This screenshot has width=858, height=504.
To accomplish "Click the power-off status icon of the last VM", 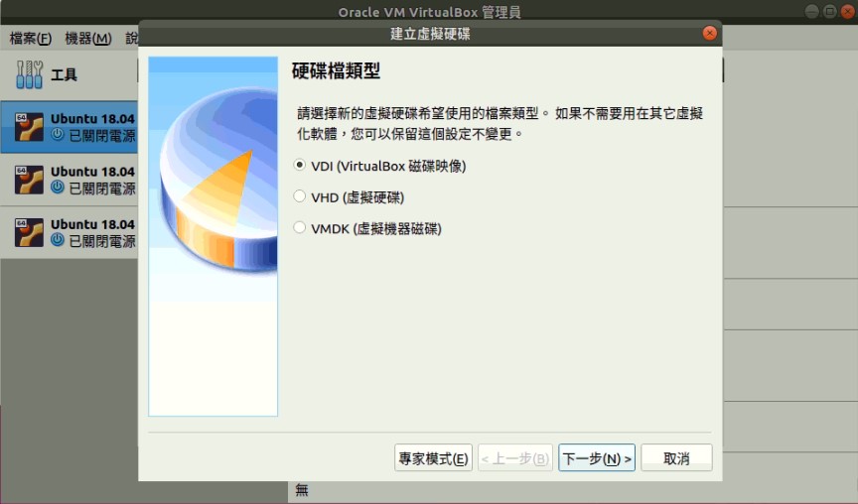I will (58, 240).
